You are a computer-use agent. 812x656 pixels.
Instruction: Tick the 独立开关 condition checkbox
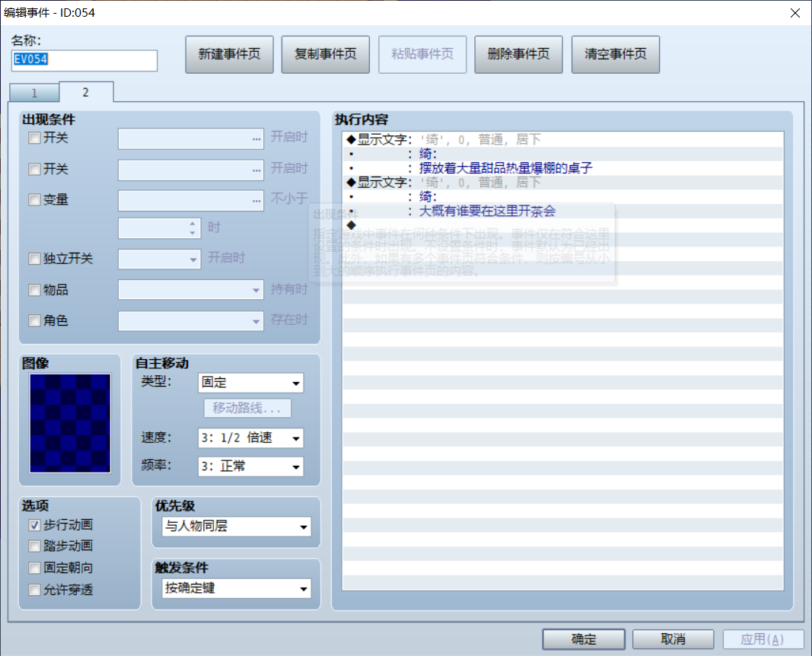(35, 259)
